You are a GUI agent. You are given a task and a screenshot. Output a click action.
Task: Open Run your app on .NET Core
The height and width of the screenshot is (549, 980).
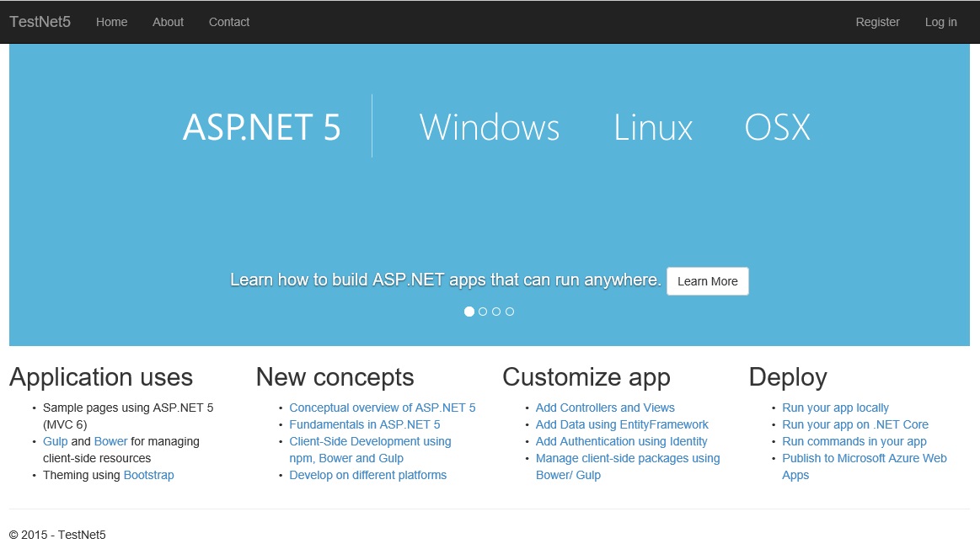(855, 424)
